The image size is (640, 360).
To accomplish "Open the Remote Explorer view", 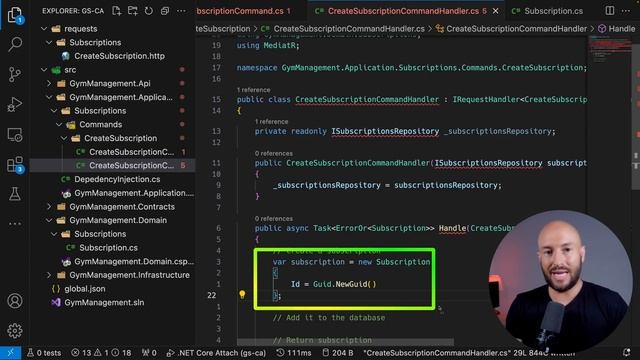I will click(x=15, y=135).
